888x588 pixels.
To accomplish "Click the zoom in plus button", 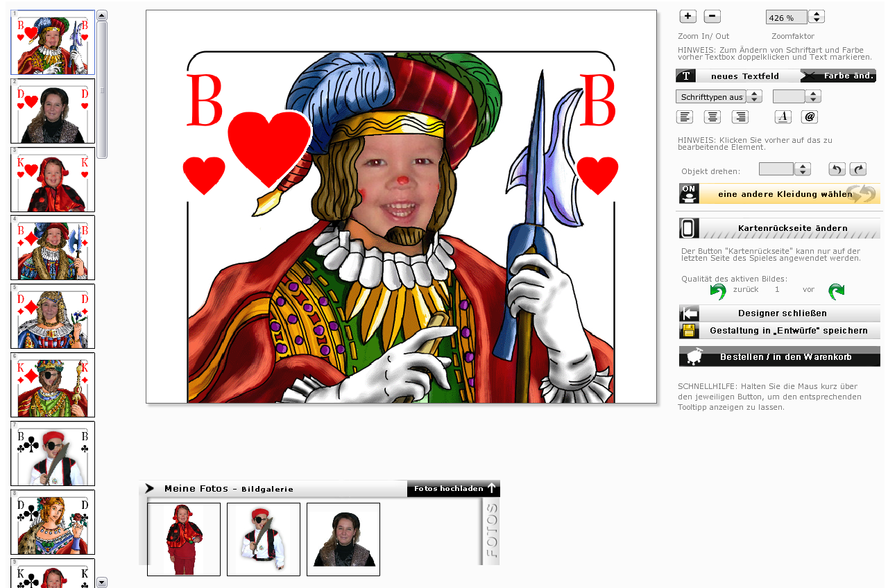I will pyautogui.click(x=688, y=17).
